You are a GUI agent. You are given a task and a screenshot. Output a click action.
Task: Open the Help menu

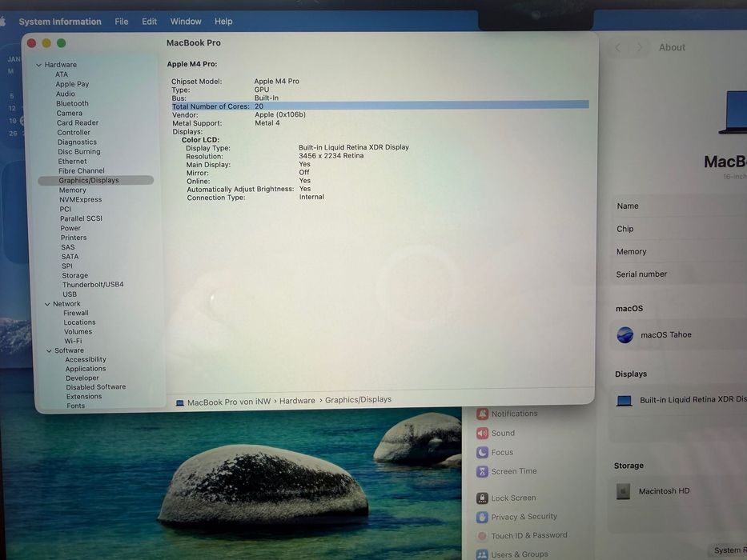tap(223, 22)
